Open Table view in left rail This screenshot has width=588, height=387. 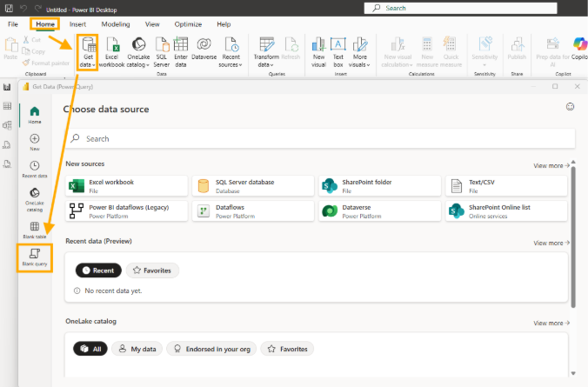(x=7, y=106)
